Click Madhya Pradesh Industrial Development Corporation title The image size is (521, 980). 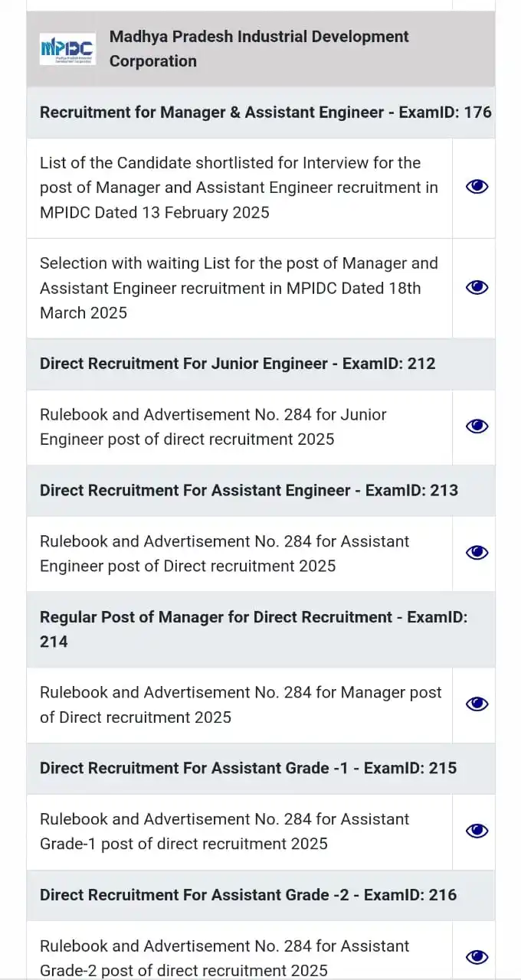click(x=259, y=49)
